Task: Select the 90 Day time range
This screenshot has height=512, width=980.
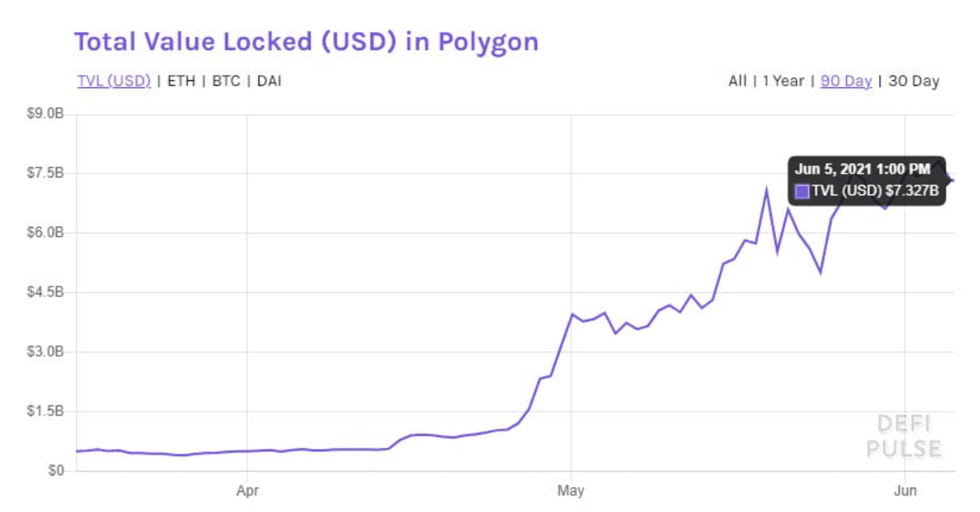Action: (x=846, y=81)
